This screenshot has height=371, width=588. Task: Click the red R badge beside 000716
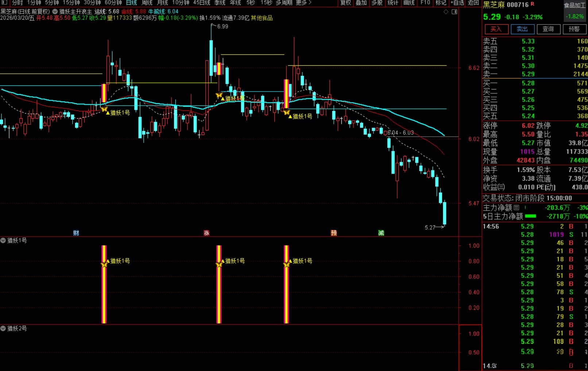533,4
